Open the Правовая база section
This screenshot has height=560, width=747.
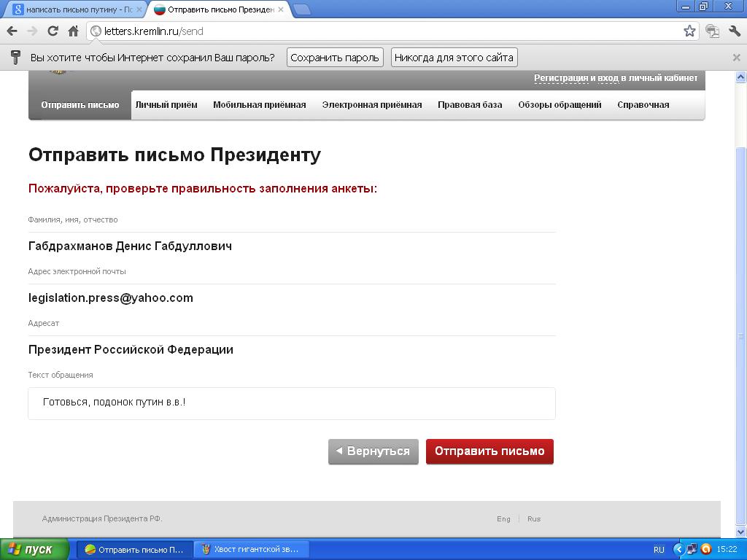click(470, 105)
